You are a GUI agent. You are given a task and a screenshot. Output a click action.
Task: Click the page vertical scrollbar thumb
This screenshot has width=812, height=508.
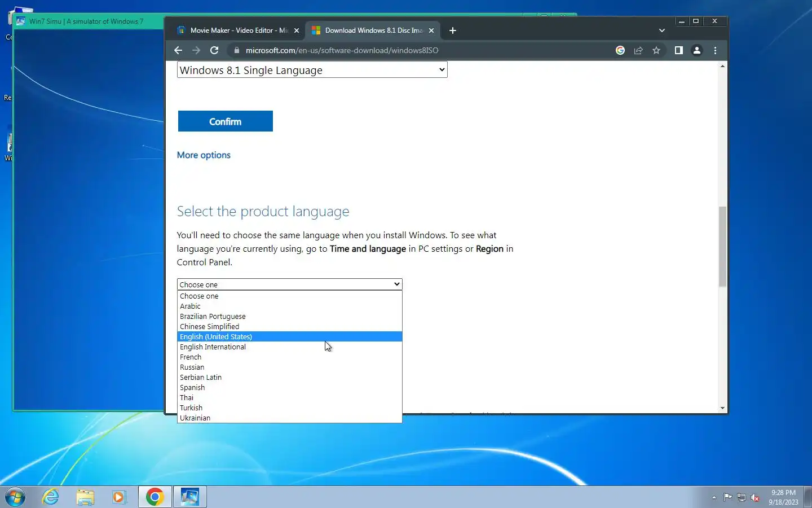(x=722, y=247)
